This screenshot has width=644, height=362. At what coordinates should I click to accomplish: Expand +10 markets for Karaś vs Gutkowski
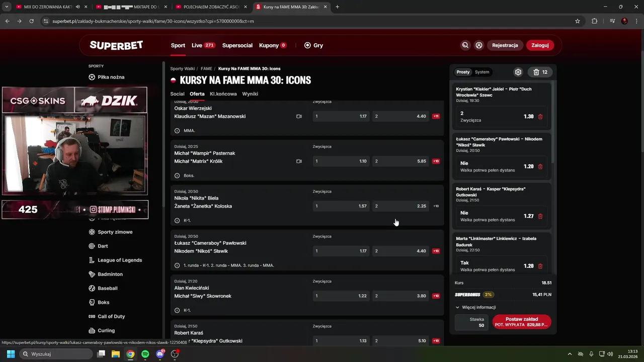(x=436, y=341)
